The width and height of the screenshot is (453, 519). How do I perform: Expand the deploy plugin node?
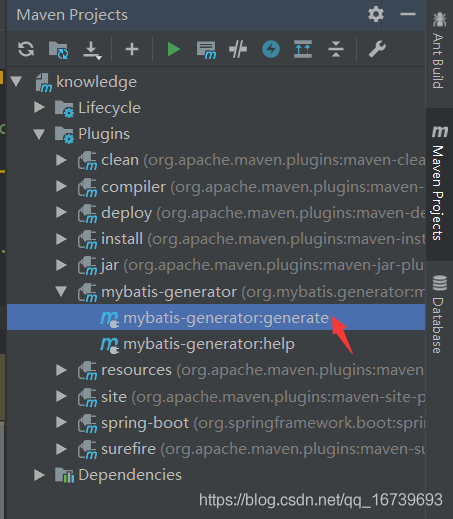(61, 212)
